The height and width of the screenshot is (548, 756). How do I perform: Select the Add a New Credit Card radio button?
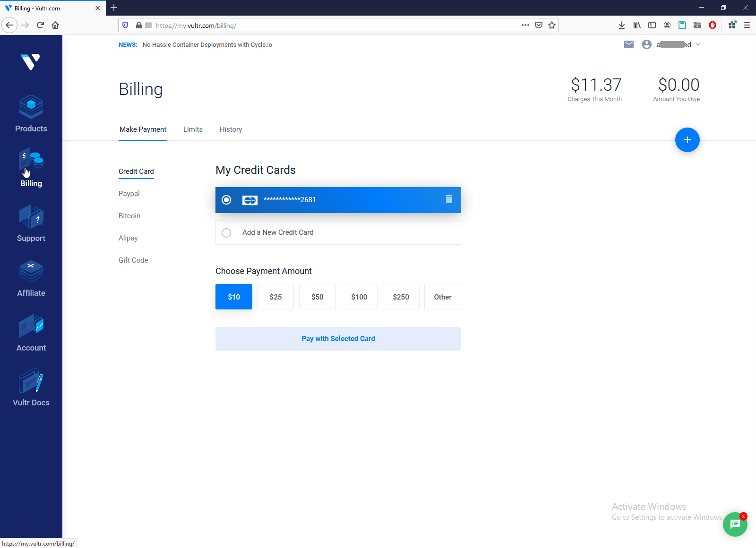point(226,233)
